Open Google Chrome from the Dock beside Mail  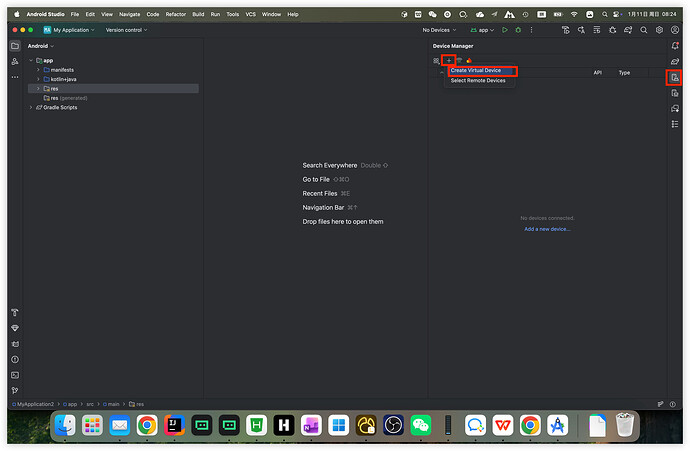tap(147, 425)
